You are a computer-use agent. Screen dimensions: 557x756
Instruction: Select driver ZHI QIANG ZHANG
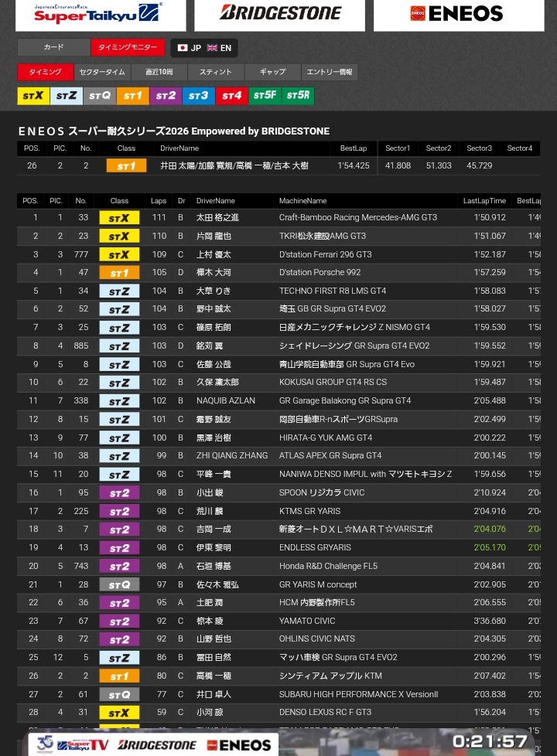point(231,455)
